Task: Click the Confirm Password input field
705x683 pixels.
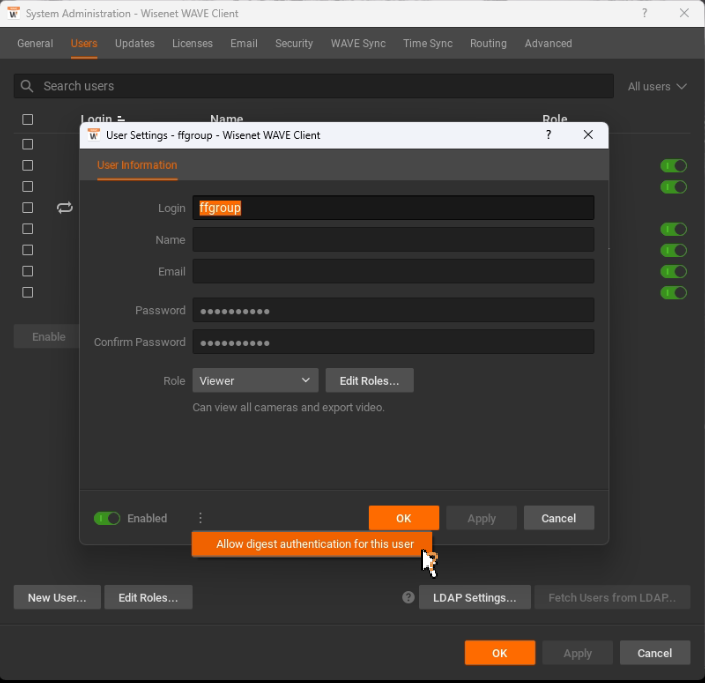Action: (x=393, y=342)
